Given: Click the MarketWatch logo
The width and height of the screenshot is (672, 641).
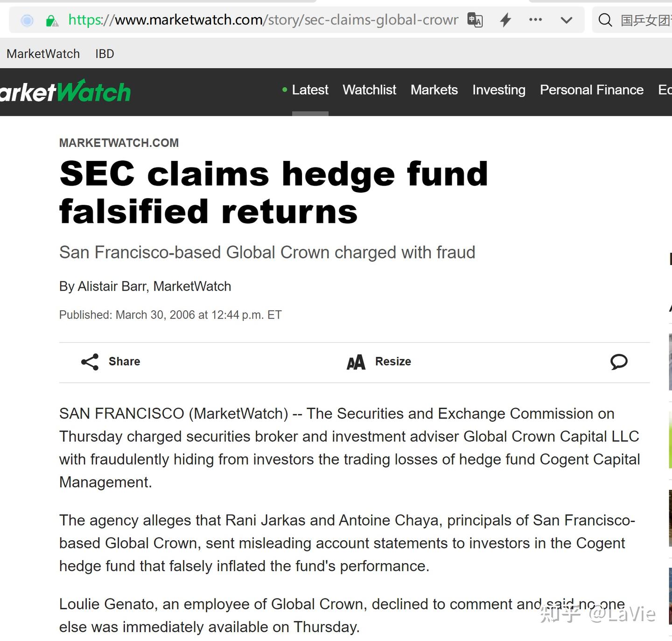Looking at the screenshot, I should [65, 90].
